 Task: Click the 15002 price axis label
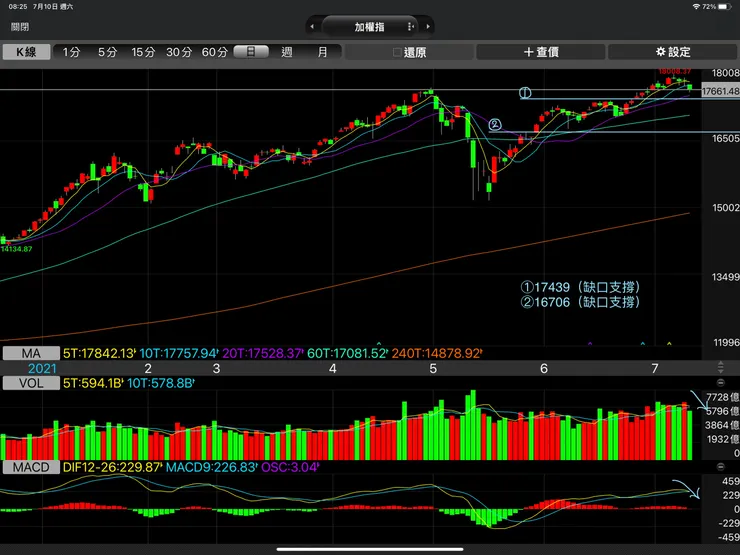click(x=726, y=208)
